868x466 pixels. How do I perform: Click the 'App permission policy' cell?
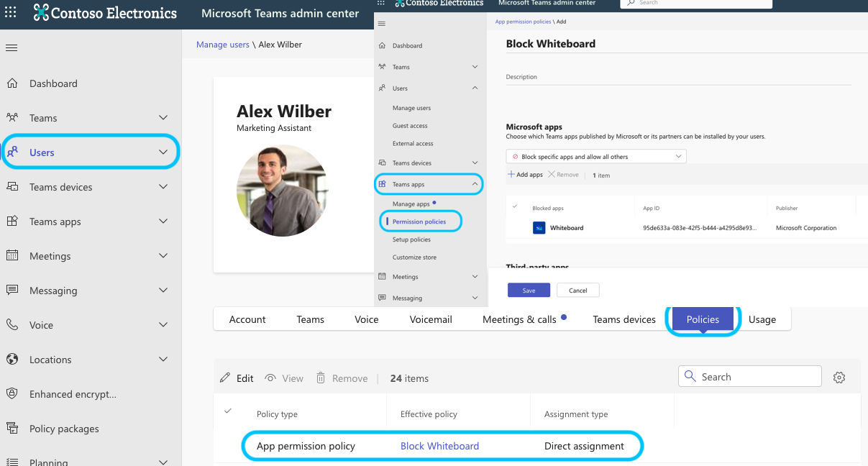pos(306,446)
